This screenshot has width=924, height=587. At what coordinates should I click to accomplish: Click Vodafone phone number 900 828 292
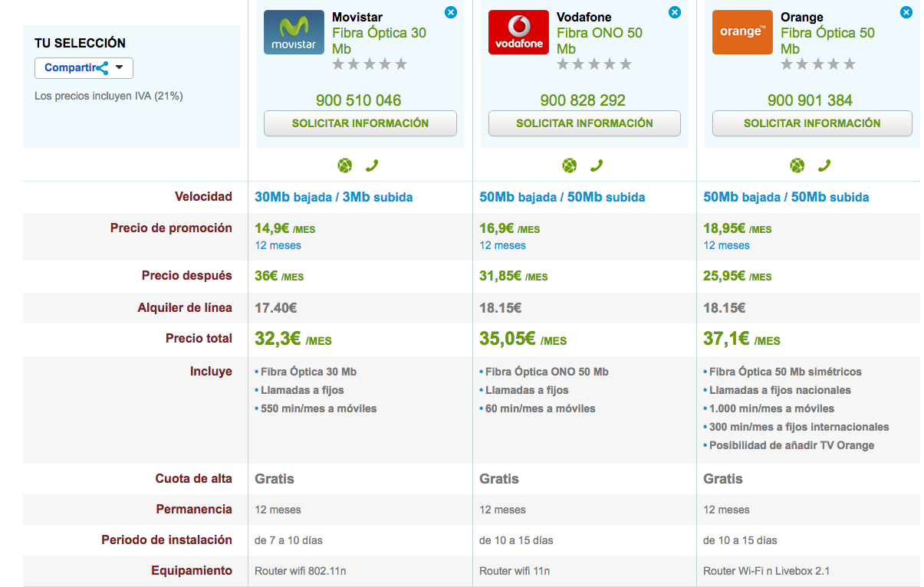pos(583,100)
